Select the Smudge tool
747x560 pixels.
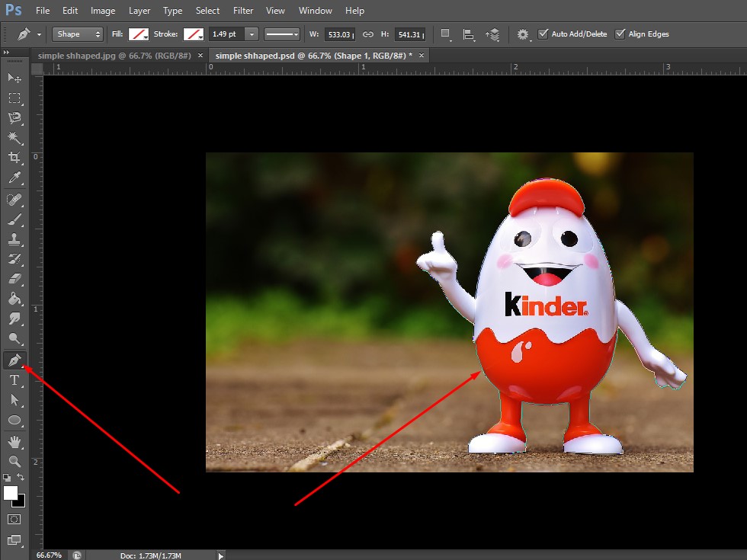[x=14, y=318]
